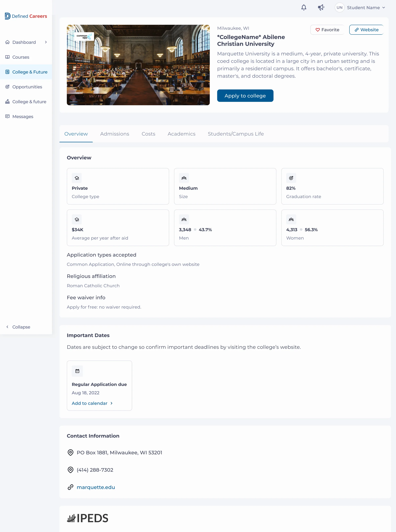396x532 pixels.
Task: Click the $34K Average per year card
Action: click(118, 228)
